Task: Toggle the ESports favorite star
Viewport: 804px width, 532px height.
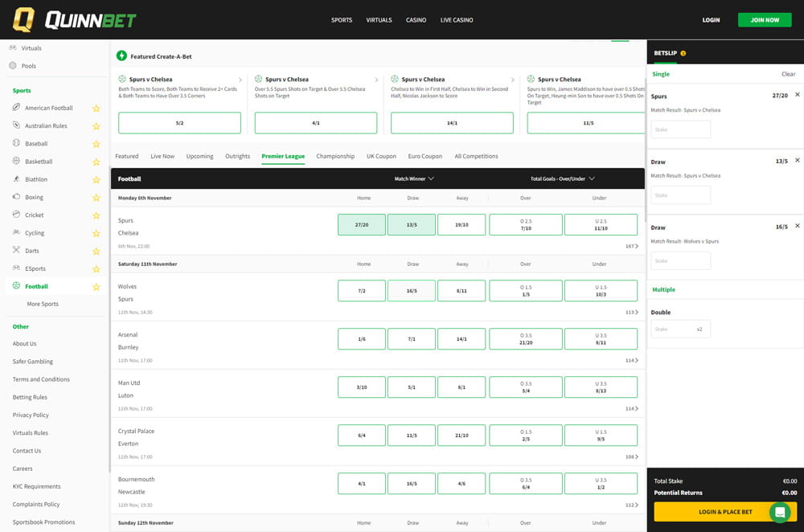Action: point(96,269)
